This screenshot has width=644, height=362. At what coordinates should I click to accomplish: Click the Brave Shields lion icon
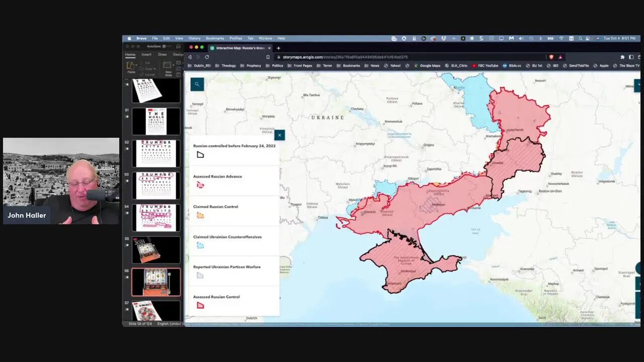click(x=551, y=57)
